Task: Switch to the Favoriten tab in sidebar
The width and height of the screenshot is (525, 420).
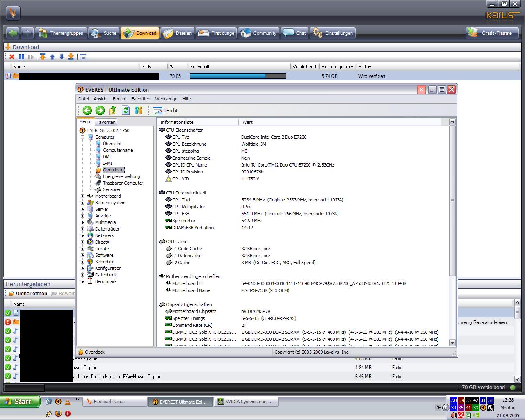Action: 106,122
